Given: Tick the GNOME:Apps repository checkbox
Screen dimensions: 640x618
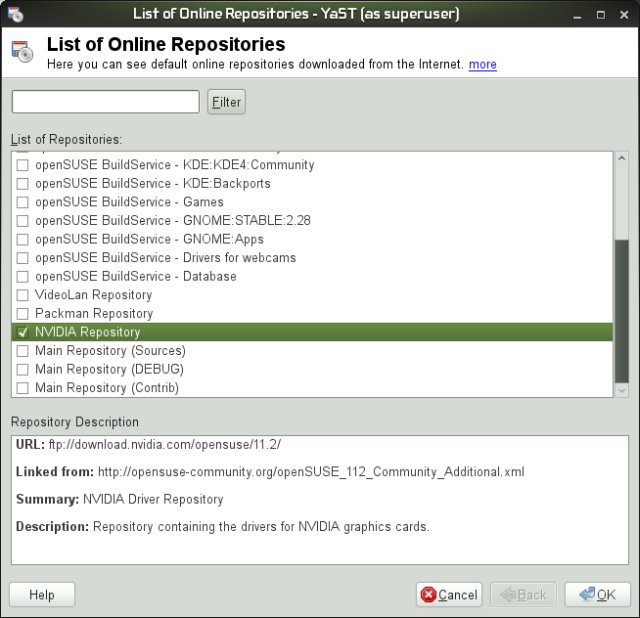Looking at the screenshot, I should click(22, 240).
